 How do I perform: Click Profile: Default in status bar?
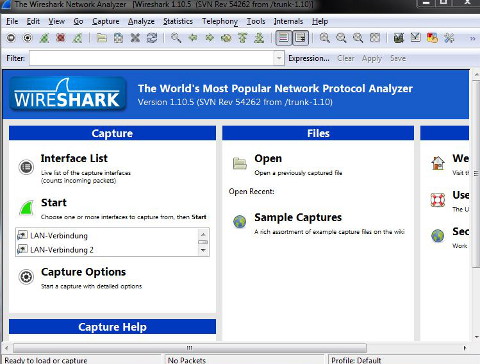(x=356, y=360)
